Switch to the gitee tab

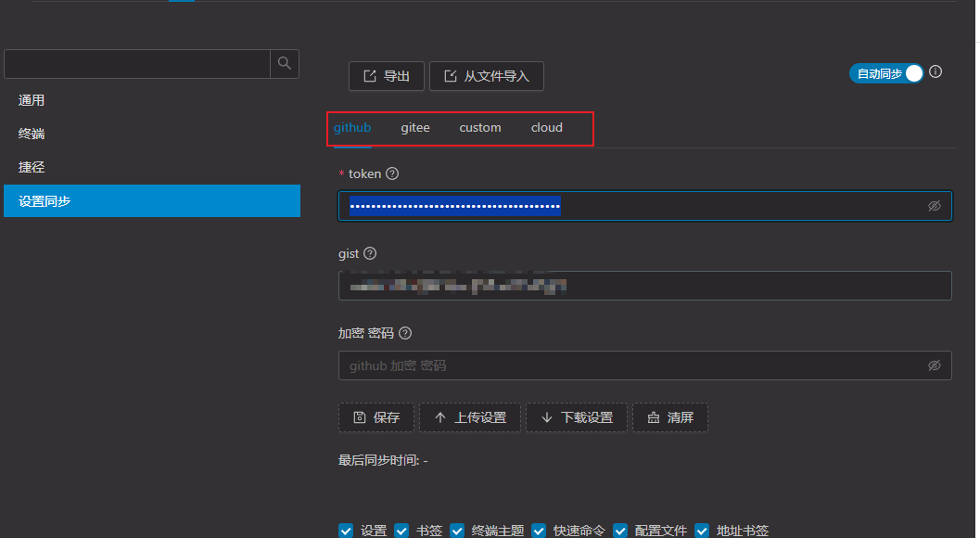[414, 127]
